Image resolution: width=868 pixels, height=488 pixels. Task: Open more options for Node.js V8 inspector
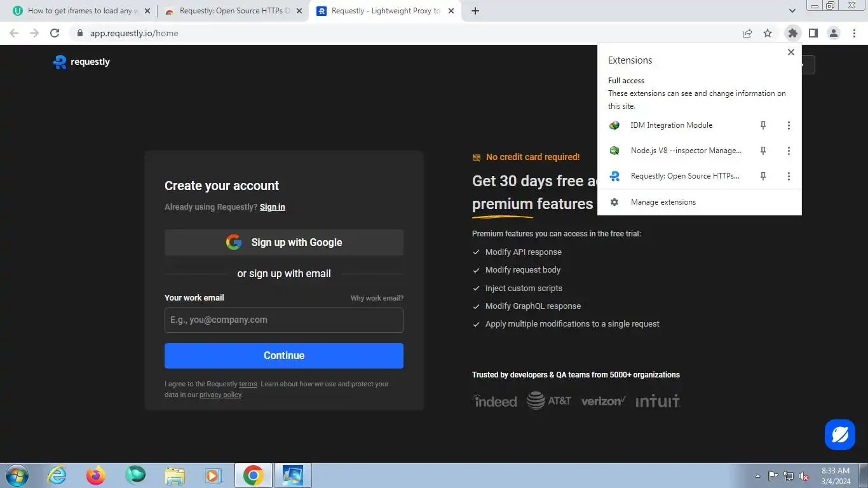point(789,151)
